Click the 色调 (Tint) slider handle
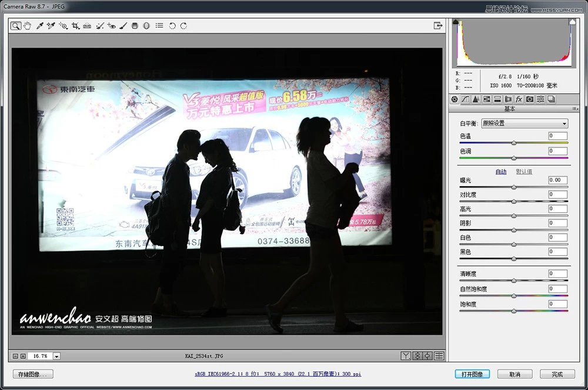 click(514, 158)
